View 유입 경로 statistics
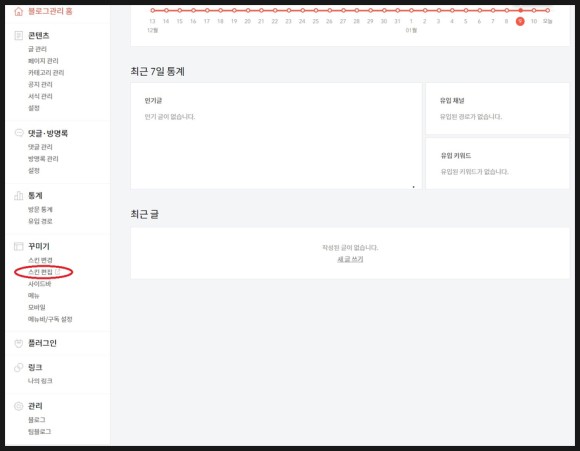 40,221
